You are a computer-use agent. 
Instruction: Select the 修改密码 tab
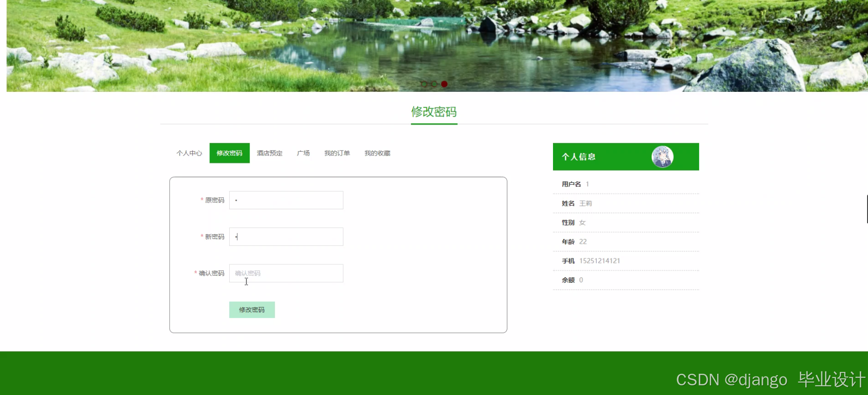(x=230, y=153)
